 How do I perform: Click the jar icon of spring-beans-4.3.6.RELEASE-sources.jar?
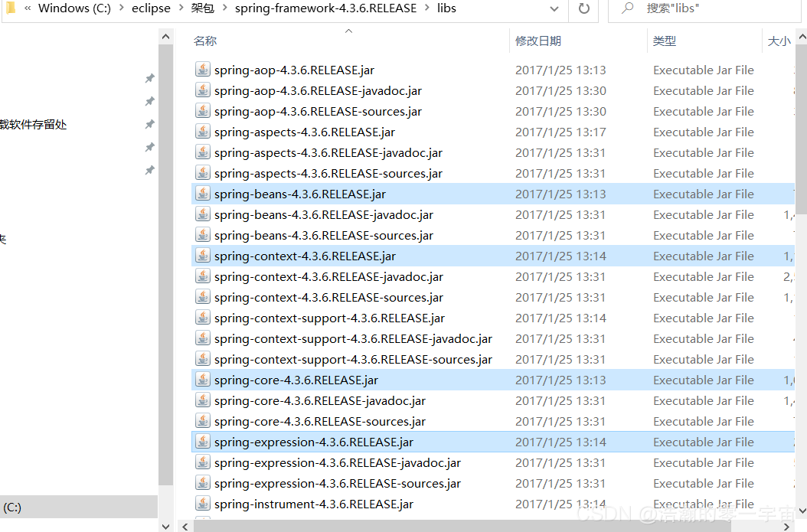coord(203,234)
